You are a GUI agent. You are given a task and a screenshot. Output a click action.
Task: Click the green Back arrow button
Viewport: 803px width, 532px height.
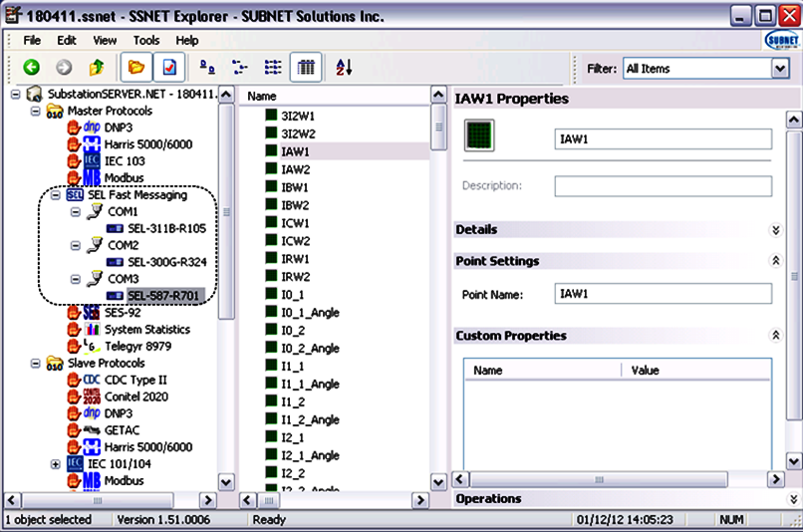click(x=32, y=67)
